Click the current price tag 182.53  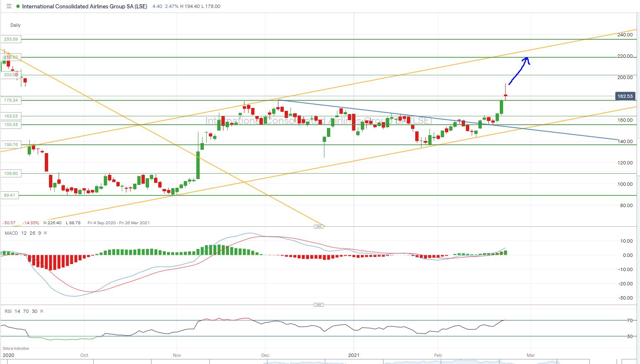pyautogui.click(x=625, y=96)
